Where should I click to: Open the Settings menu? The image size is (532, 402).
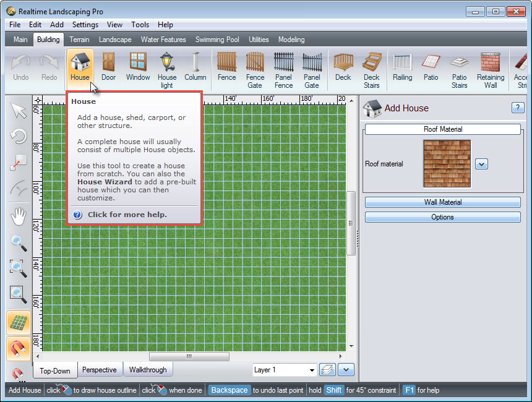85,25
